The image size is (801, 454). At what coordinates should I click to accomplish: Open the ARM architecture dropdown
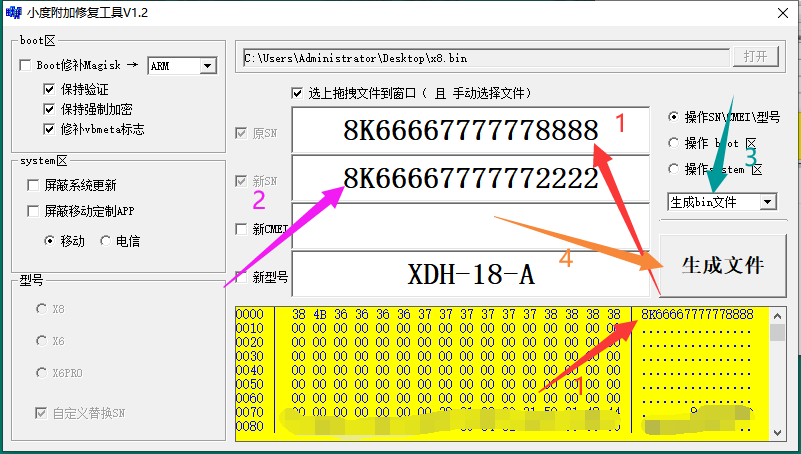click(207, 66)
